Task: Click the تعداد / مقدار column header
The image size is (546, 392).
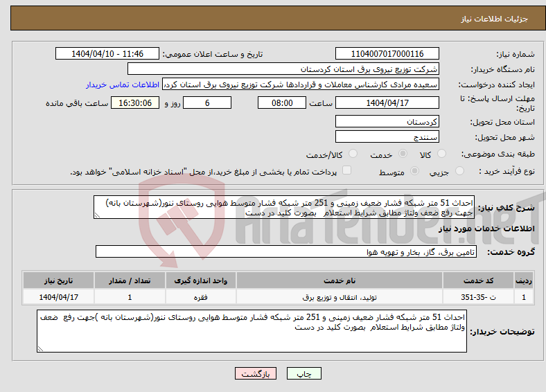Action: (x=130, y=280)
